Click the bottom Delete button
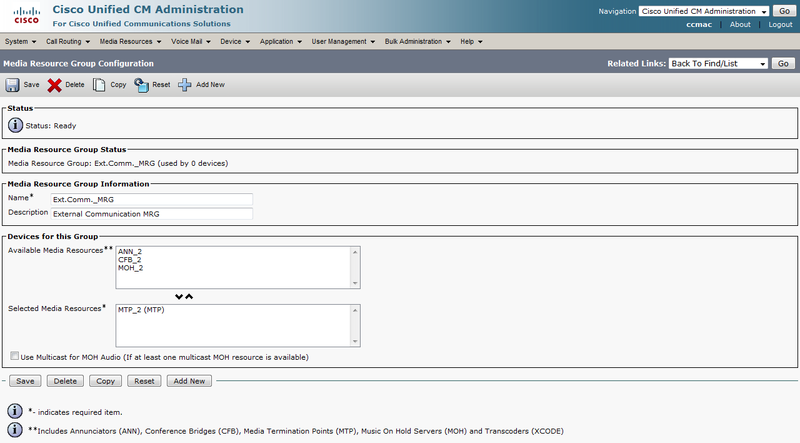The width and height of the screenshot is (800, 443). [65, 381]
